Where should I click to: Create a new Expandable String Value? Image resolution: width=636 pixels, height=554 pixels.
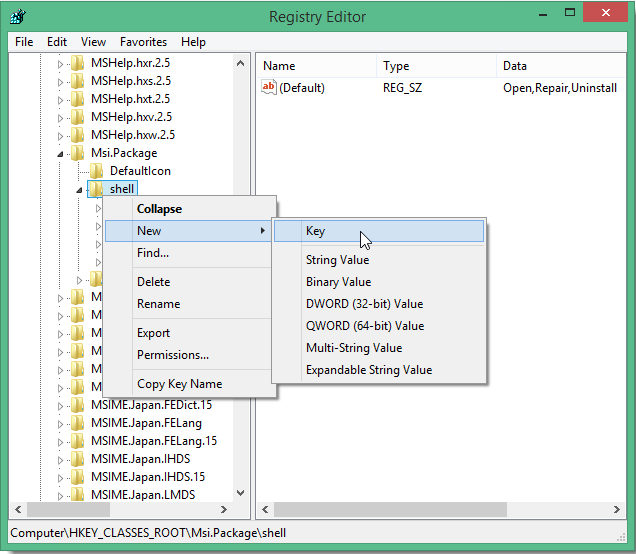379,370
